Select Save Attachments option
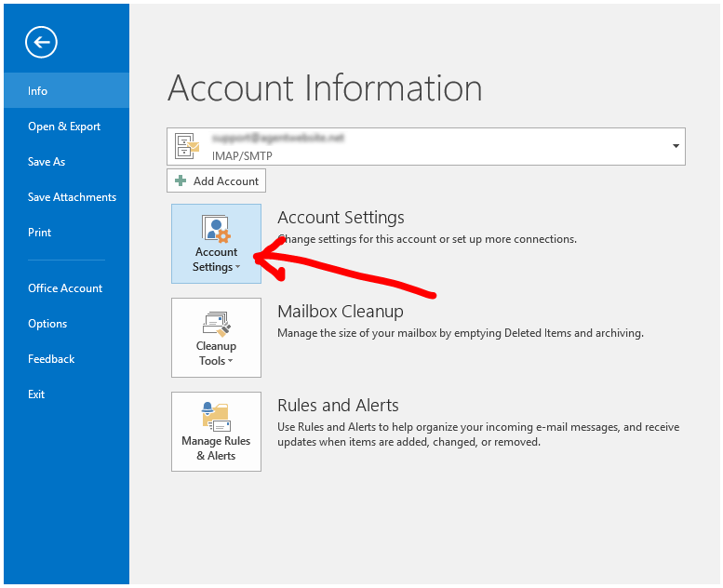Screen dimensions: 723x588 click(72, 197)
